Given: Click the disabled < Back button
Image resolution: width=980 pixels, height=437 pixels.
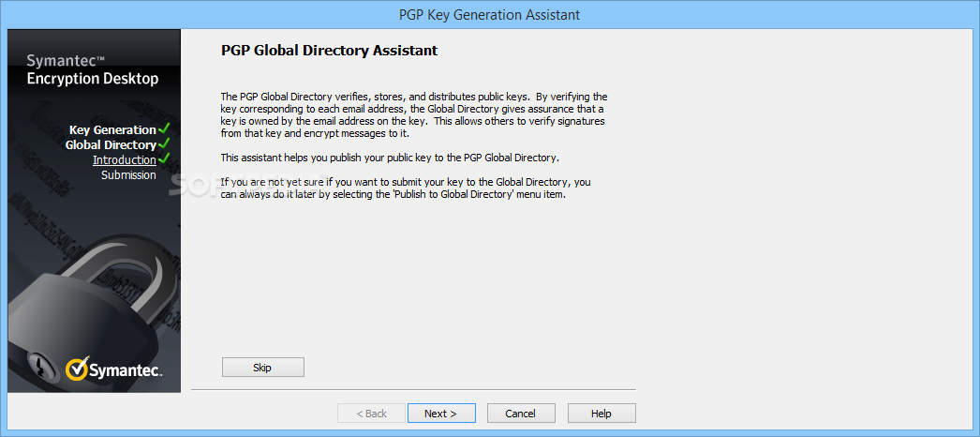Looking at the screenshot, I should pos(371,414).
